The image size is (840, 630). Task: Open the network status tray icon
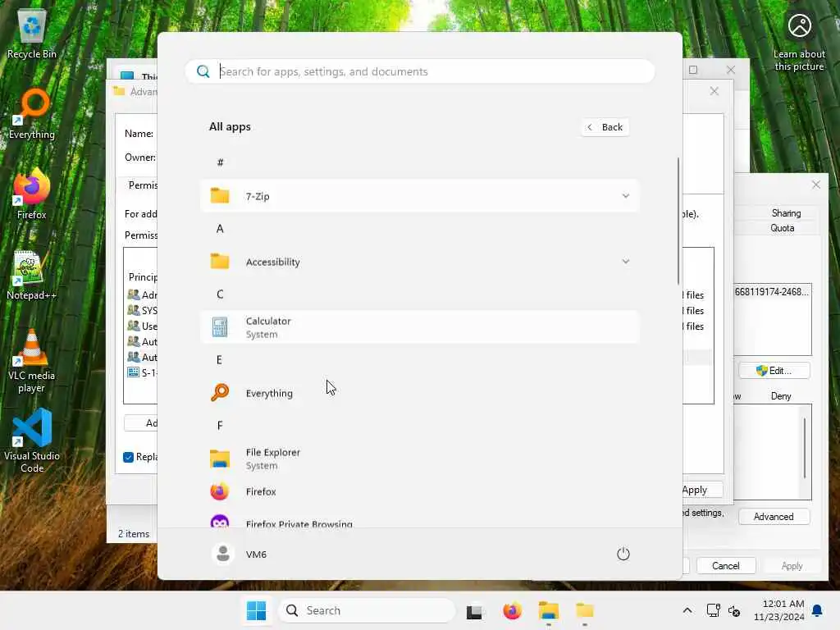713,610
